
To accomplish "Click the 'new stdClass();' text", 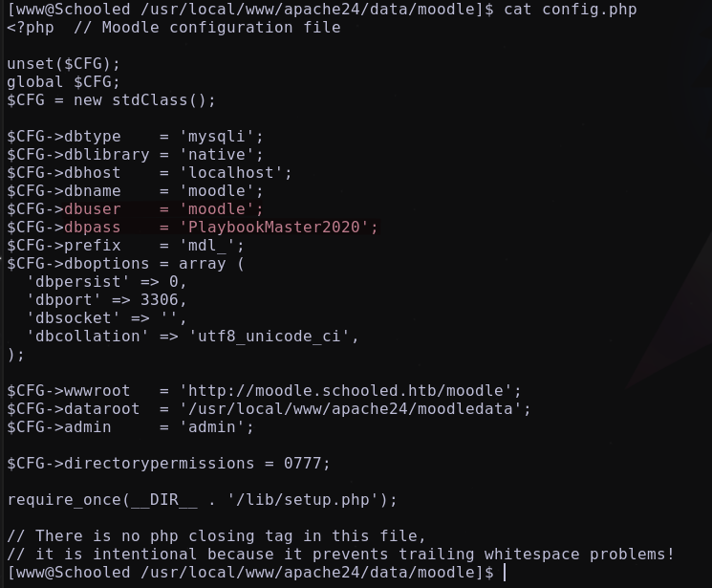I will (144, 100).
